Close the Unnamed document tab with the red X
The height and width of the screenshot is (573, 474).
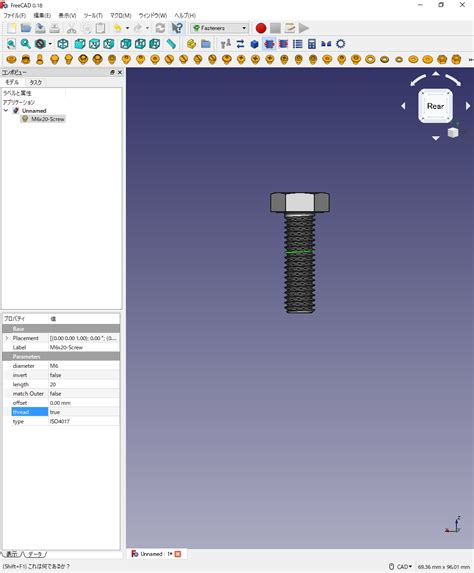click(178, 554)
